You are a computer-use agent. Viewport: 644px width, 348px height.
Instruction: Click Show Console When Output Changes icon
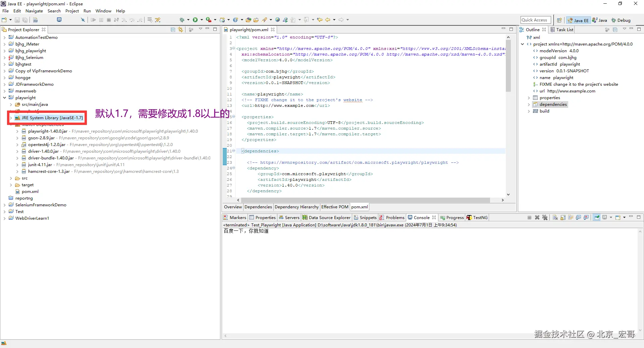coord(578,217)
